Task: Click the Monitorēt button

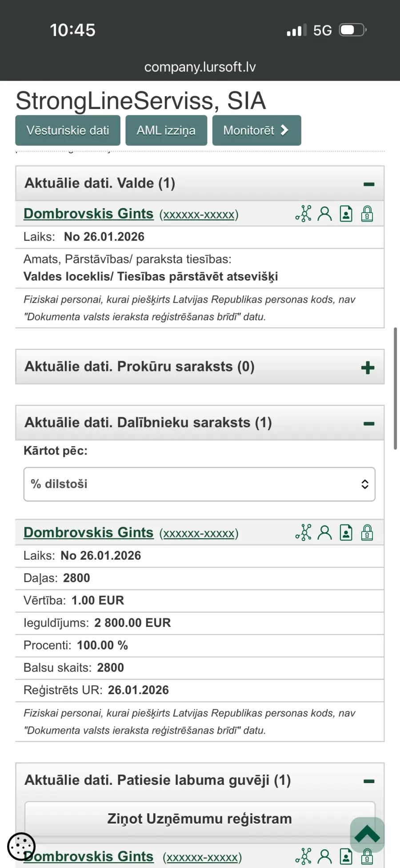Action: [257, 130]
